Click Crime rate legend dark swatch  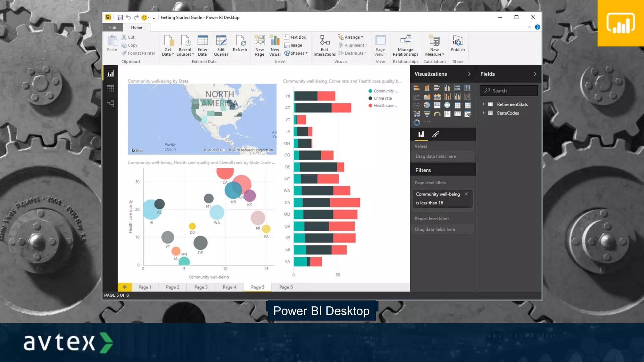coord(370,98)
